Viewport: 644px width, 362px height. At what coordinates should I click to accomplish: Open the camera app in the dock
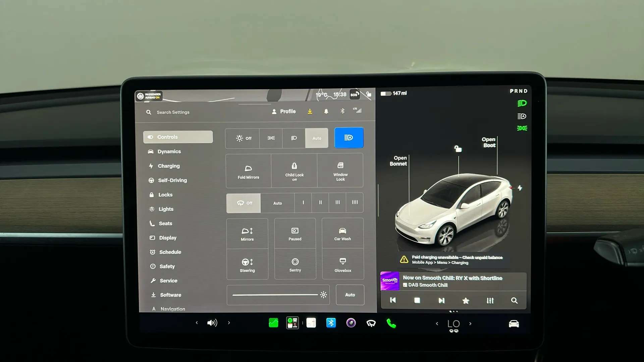click(351, 323)
